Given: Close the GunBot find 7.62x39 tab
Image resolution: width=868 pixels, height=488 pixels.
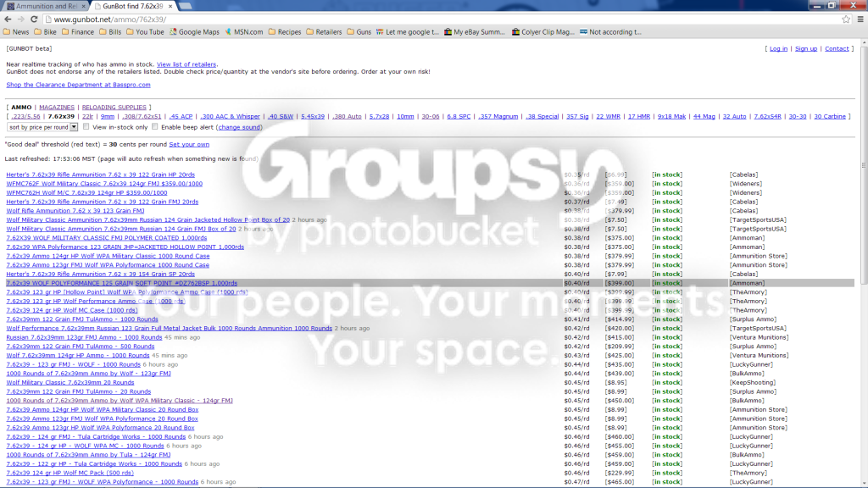Looking at the screenshot, I should (x=170, y=6).
